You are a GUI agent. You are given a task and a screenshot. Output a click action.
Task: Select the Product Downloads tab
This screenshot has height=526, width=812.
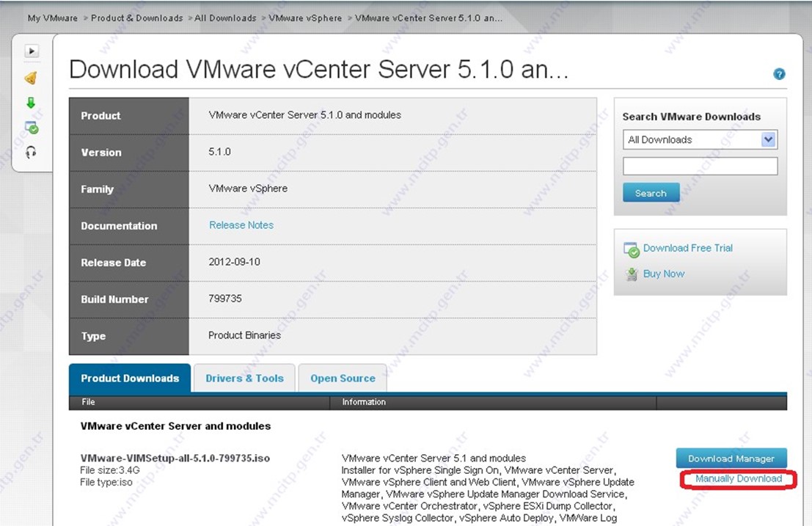[x=130, y=379]
